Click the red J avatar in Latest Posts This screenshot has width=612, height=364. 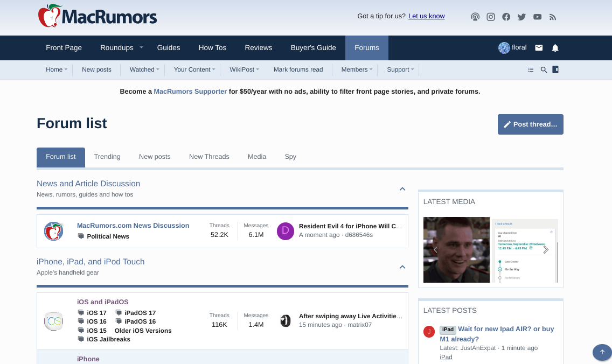pos(429,332)
